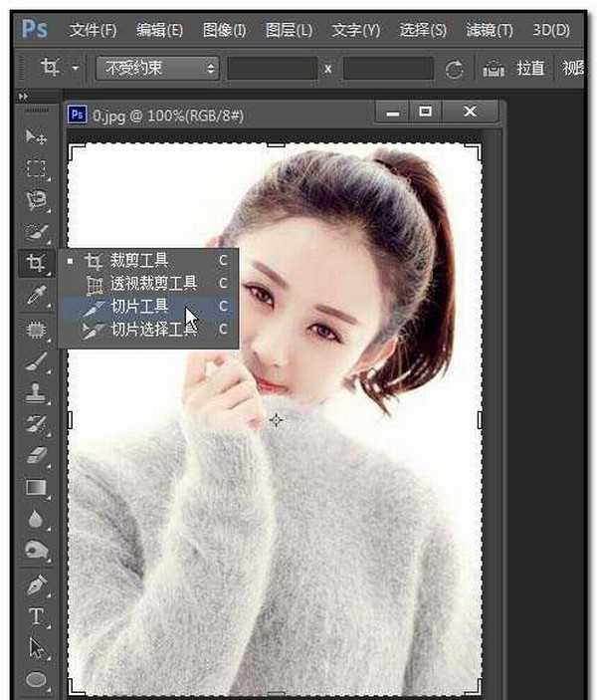Select the Eyedropper tool
597x700 pixels.
[36, 295]
